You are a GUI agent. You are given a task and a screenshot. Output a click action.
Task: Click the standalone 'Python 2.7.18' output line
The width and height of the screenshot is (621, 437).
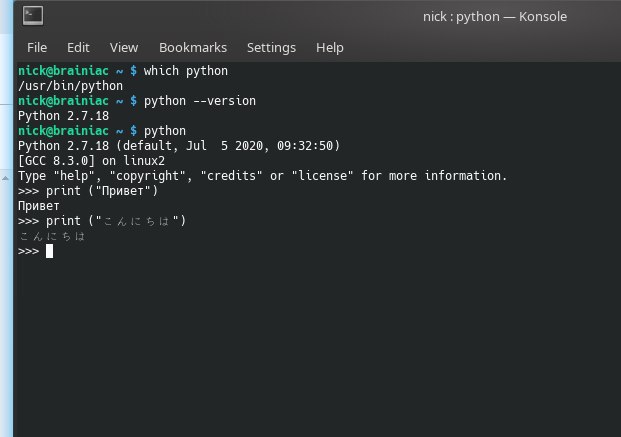click(63, 116)
